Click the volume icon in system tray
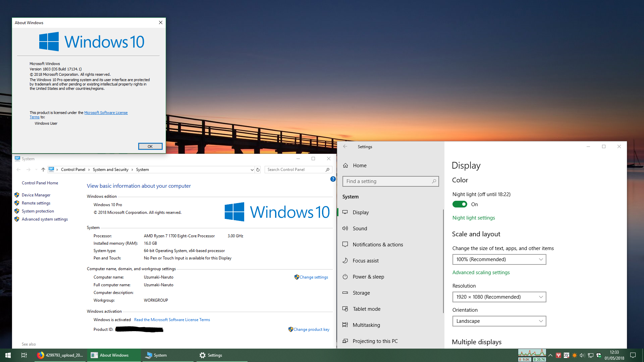 tap(582, 355)
